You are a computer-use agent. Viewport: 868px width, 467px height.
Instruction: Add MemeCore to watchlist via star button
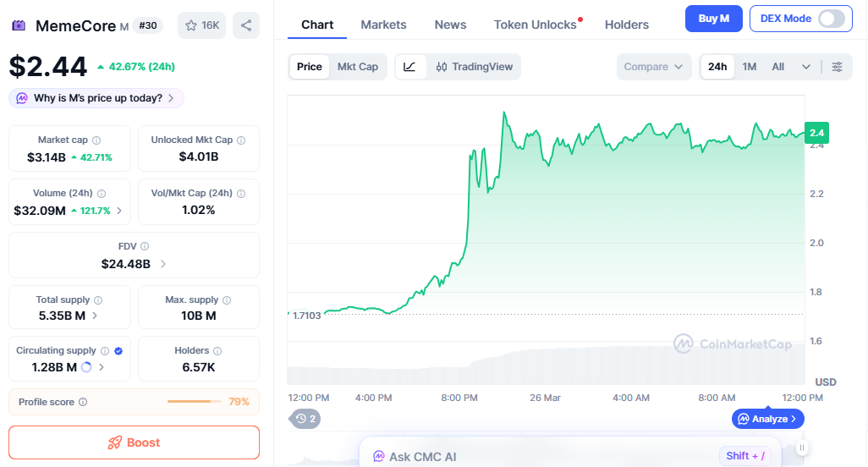coord(202,25)
